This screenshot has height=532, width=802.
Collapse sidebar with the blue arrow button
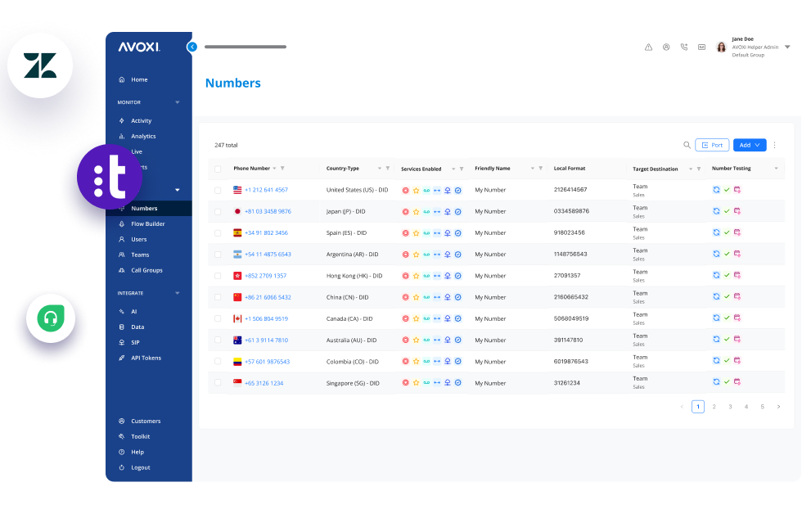[192, 47]
